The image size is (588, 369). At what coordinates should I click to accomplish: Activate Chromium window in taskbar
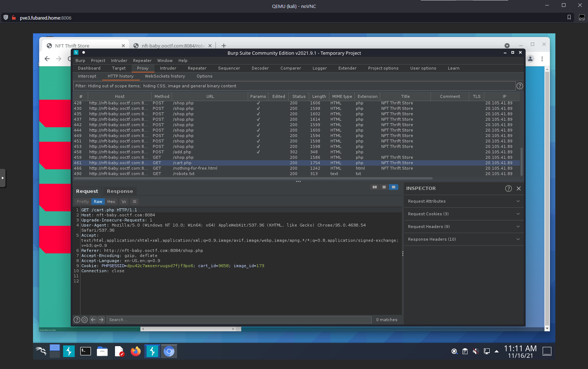coord(169,351)
